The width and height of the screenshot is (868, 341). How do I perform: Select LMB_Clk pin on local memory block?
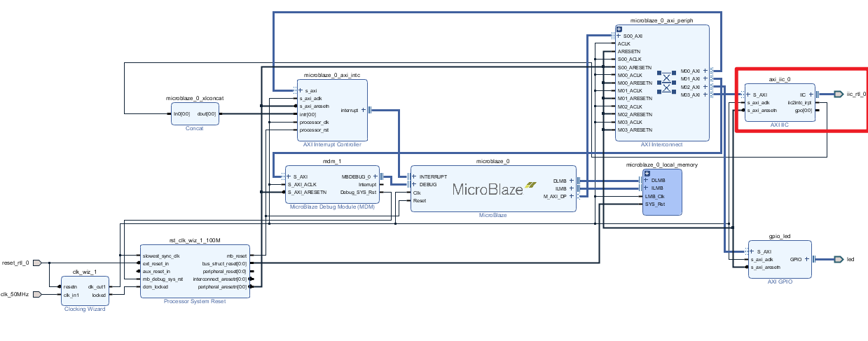(654, 196)
